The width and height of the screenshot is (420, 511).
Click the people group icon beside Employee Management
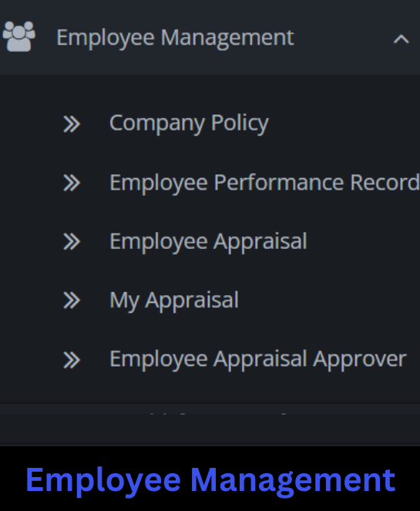click(x=19, y=36)
